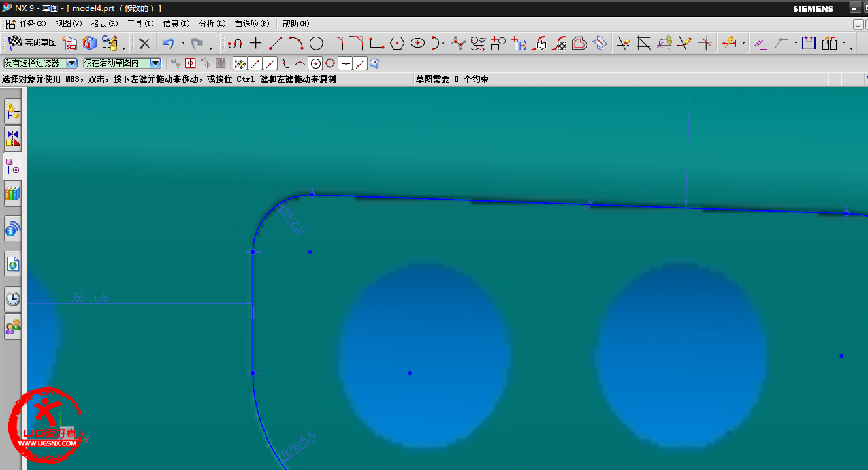This screenshot has width=868, height=470.
Task: Open the 任务 (Task) menu
Action: pyautogui.click(x=33, y=23)
